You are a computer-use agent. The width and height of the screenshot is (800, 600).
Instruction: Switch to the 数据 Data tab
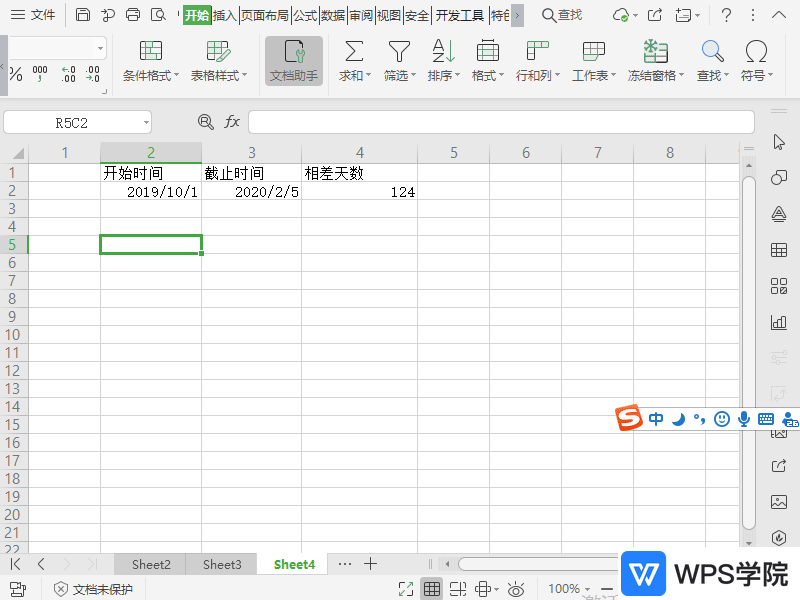click(x=333, y=15)
